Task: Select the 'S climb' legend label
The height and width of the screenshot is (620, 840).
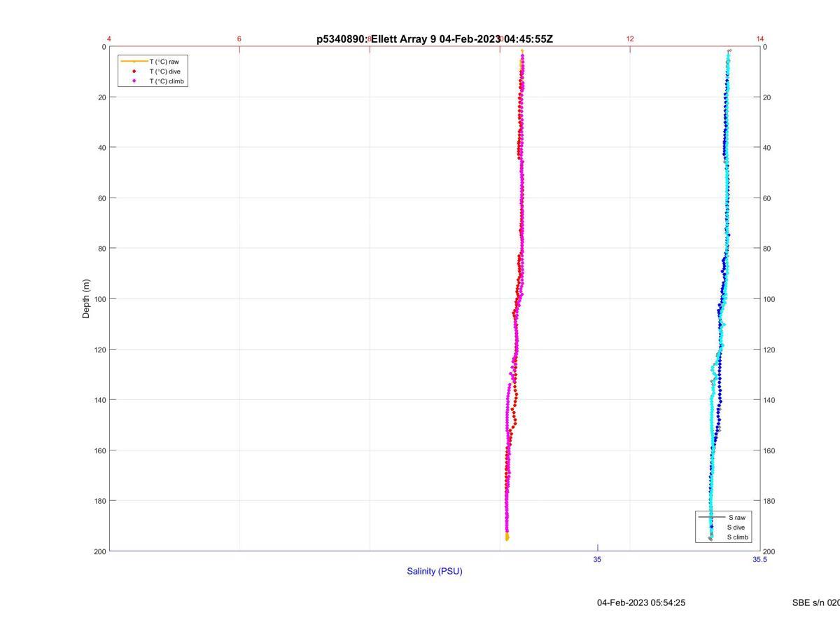Action: tap(738, 537)
